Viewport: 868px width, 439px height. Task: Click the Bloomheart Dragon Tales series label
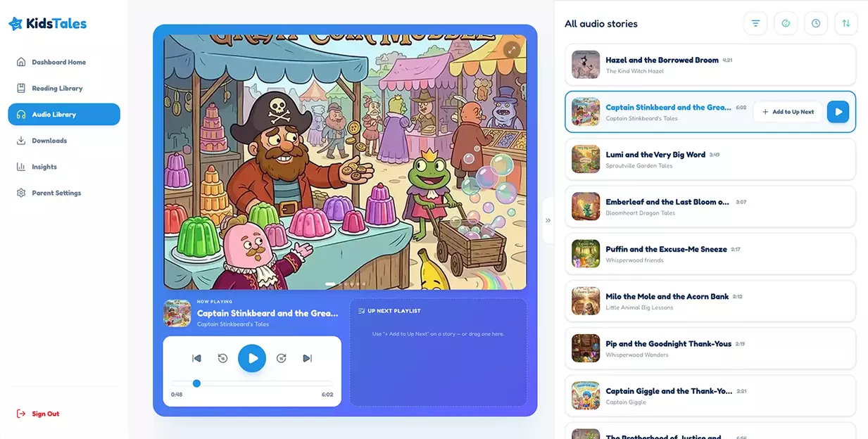point(641,213)
